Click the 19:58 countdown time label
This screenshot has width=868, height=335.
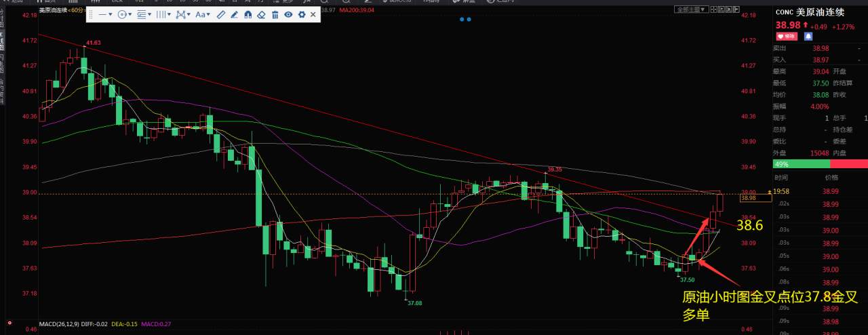coord(783,191)
